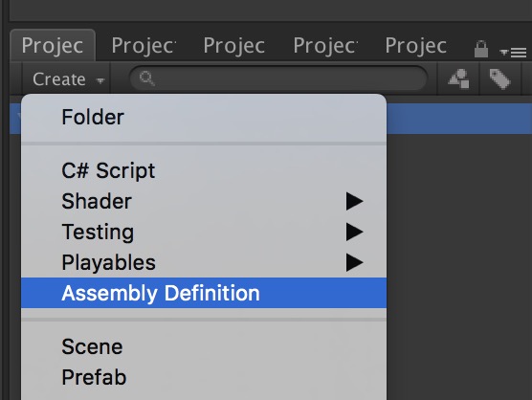This screenshot has height=400, width=532.
Task: Expand the Playables submenu arrow
Action: point(355,262)
